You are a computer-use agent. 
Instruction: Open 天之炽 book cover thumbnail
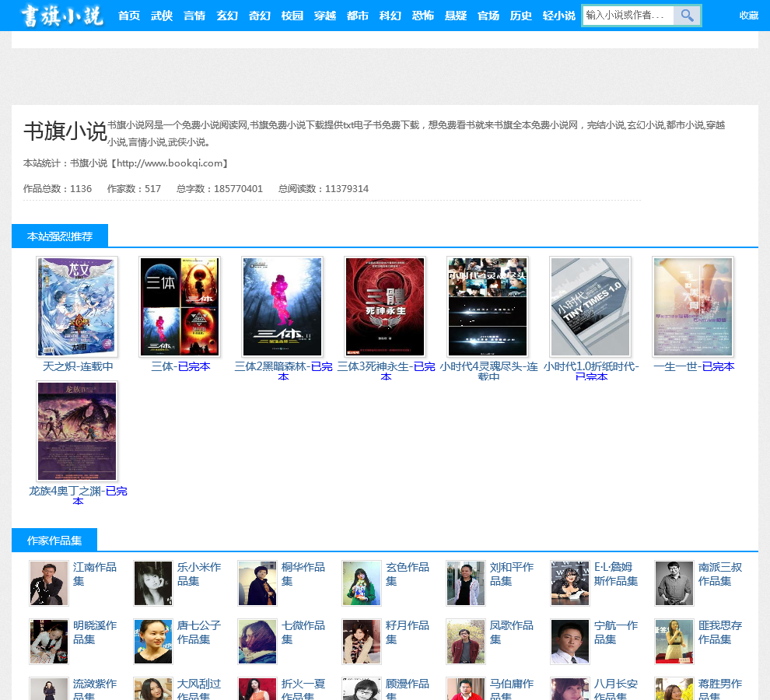tap(77, 306)
